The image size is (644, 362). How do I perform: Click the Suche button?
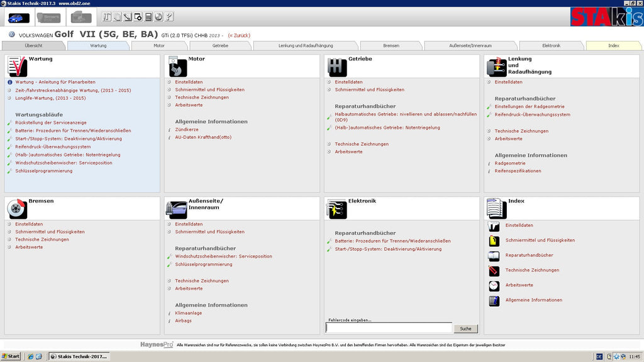466,328
